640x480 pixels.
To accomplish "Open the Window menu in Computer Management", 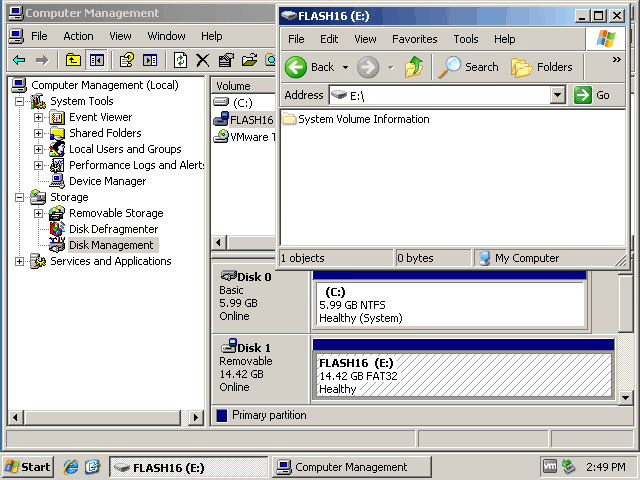I will pyautogui.click(x=166, y=36).
